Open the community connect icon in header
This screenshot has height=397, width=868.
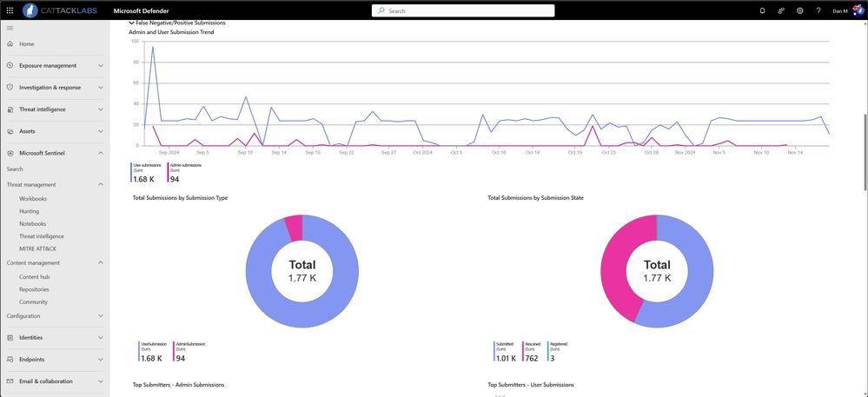click(x=781, y=10)
